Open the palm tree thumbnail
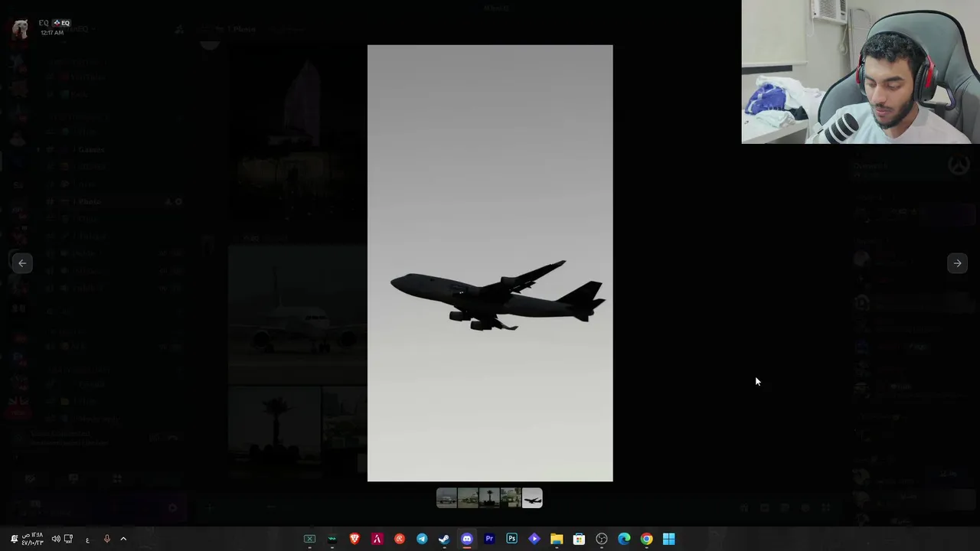The width and height of the screenshot is (980, 551). pyautogui.click(x=489, y=499)
